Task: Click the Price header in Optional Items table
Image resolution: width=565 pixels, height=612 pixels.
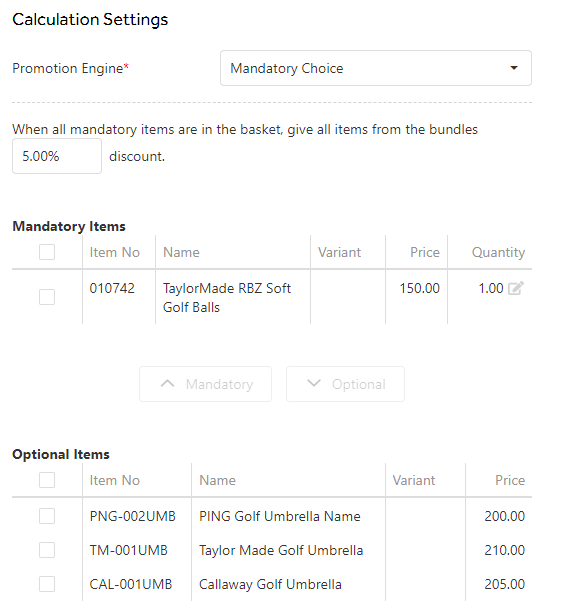Action: [x=510, y=480]
